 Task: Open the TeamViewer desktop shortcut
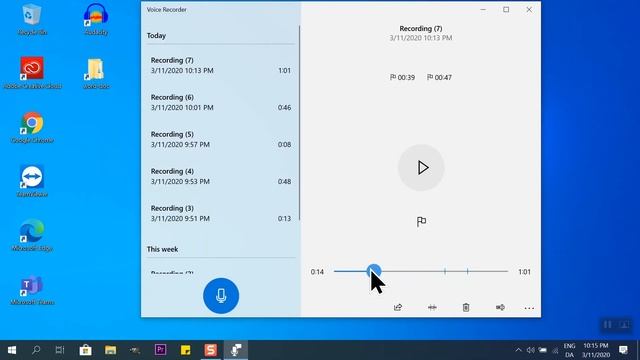[x=32, y=181]
